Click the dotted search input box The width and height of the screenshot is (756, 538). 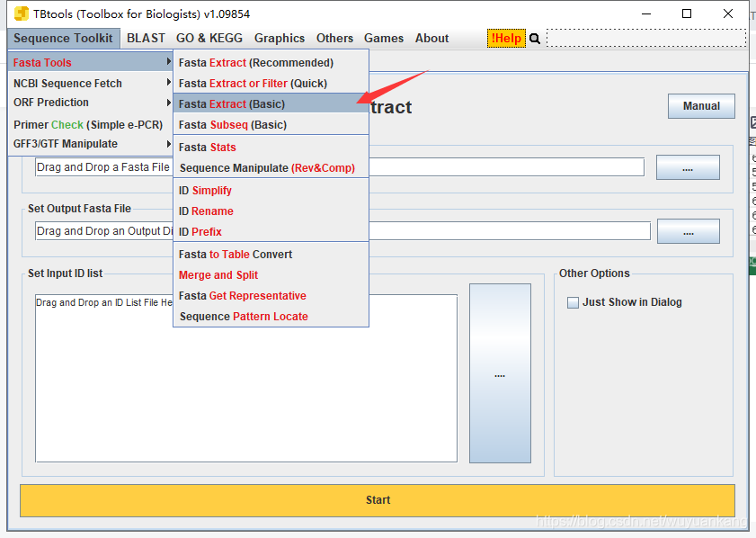point(646,38)
